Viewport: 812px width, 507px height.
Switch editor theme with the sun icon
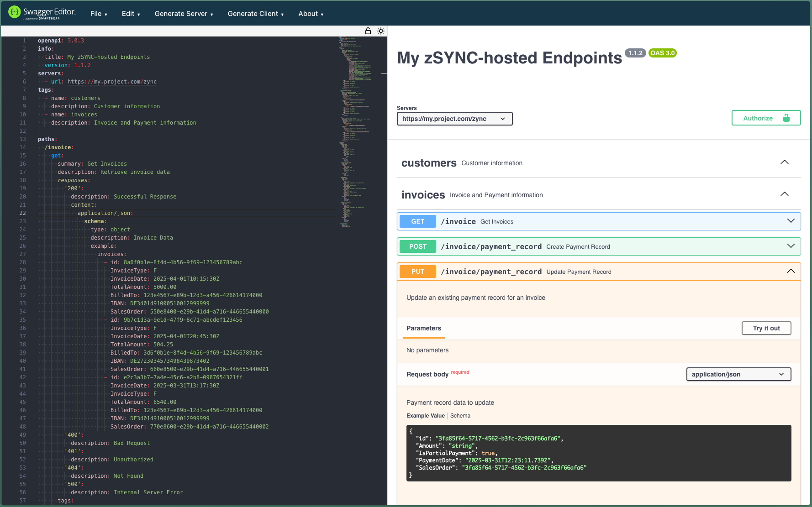[381, 31]
